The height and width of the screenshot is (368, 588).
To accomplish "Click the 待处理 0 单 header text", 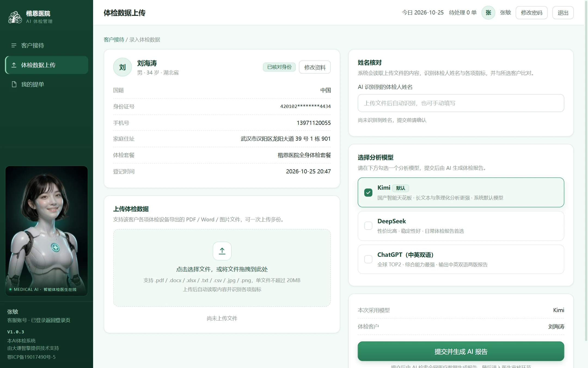I will (x=463, y=13).
